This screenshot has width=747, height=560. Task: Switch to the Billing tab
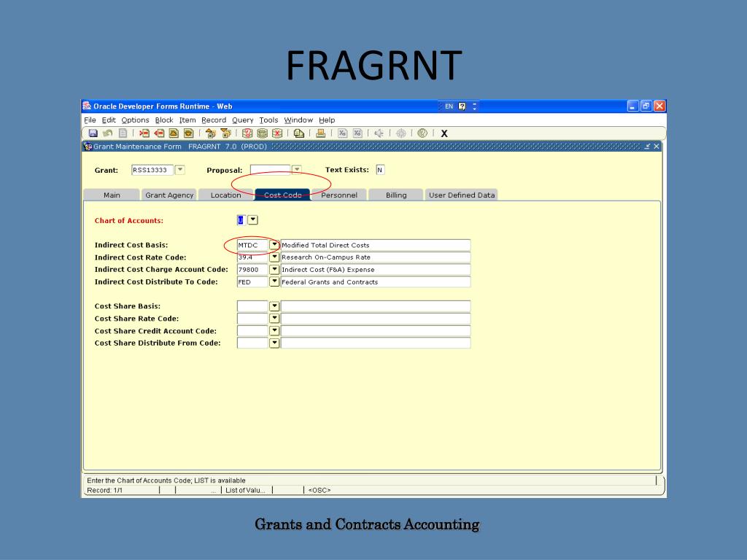pos(396,195)
